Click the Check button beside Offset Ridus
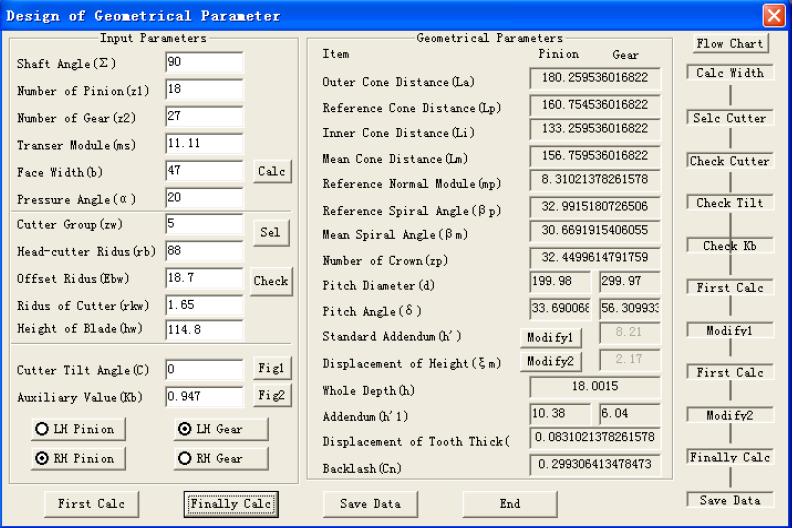The width and height of the screenshot is (793, 528). tap(271, 281)
